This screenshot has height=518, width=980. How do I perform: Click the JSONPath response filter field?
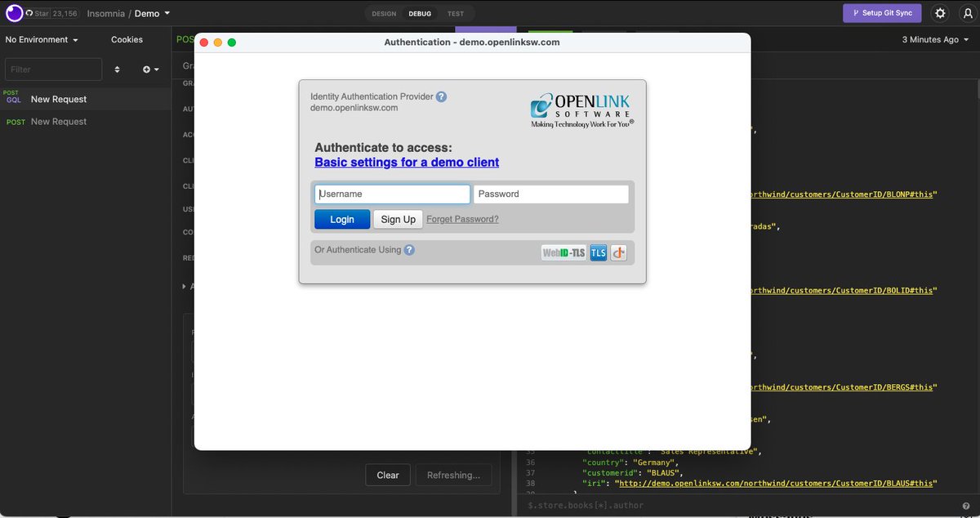click(x=735, y=505)
